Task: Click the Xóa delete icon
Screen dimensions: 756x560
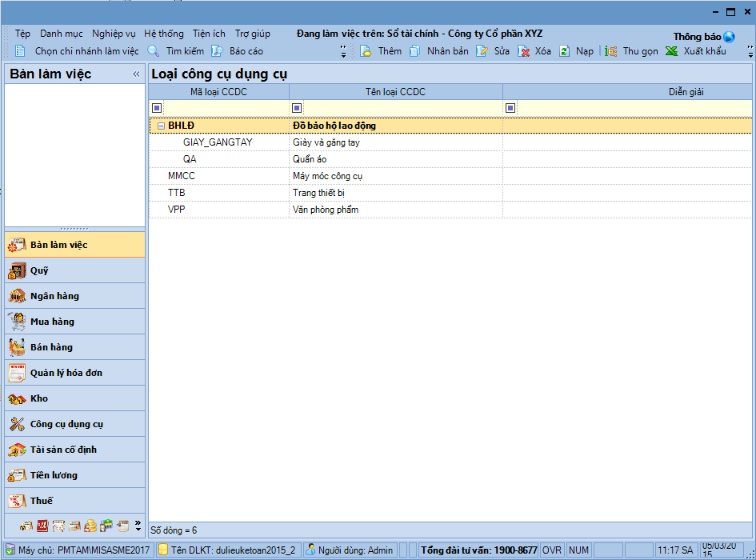Action: pos(524,51)
